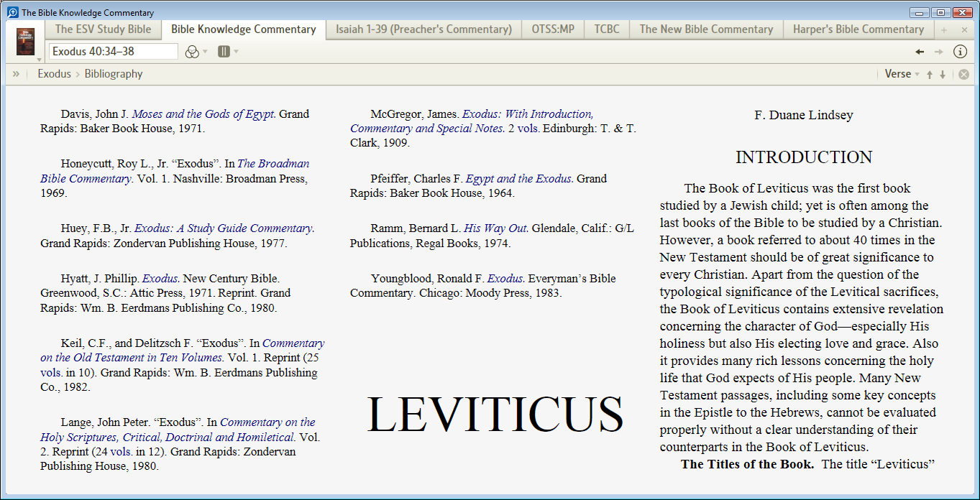
Task: Open the book cover panel menu
Action: tap(26, 43)
